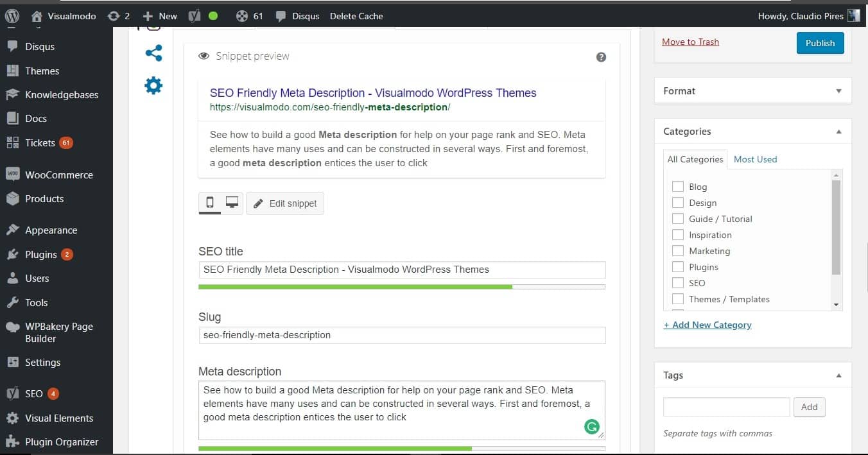
Task: Switch to the Most Used tab
Action: [755, 159]
